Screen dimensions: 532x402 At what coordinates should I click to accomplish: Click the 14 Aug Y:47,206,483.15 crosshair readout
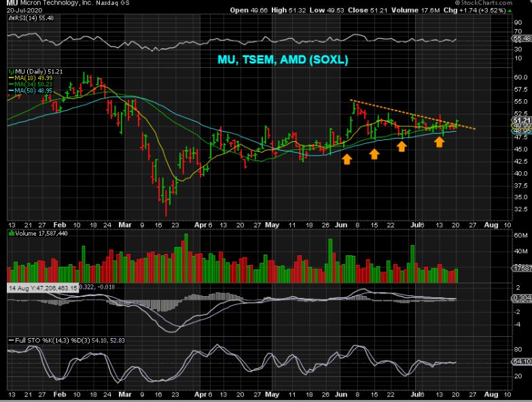coord(43,288)
